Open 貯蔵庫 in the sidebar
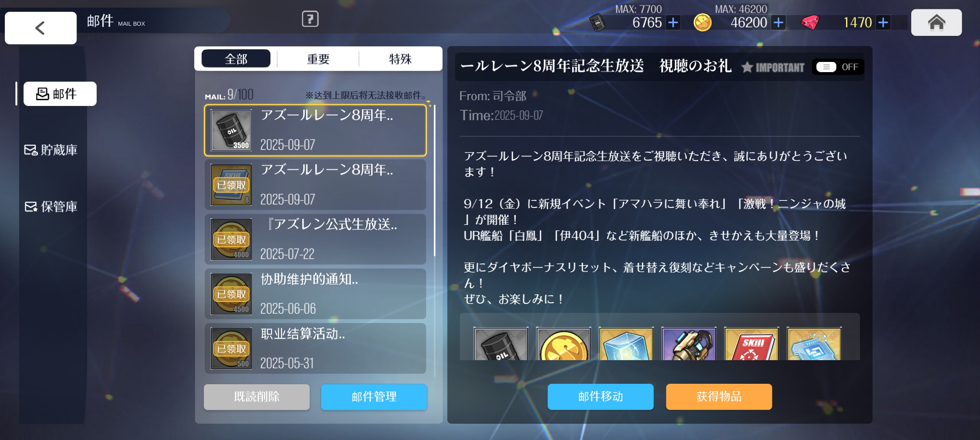This screenshot has width=980, height=440. (51, 150)
